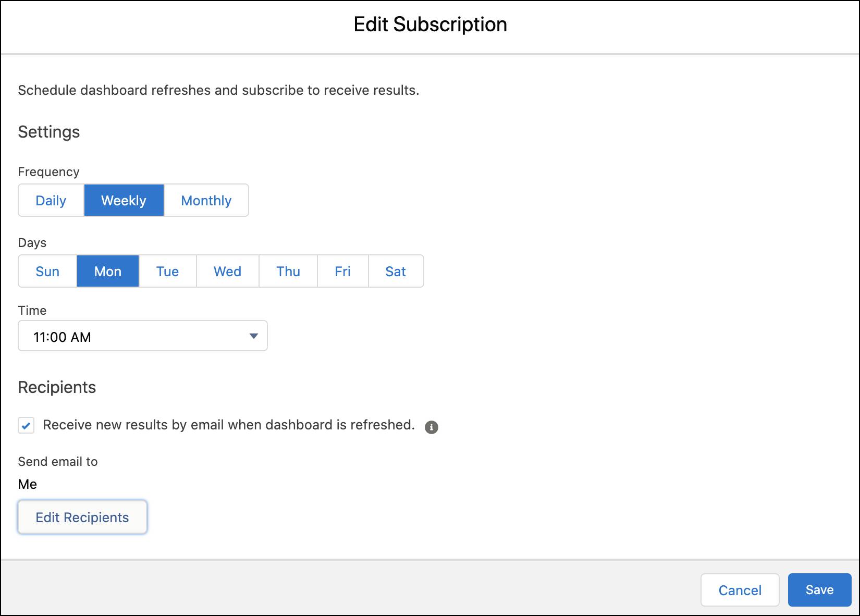Select Weekly frequency option
This screenshot has width=860, height=616.
tap(124, 200)
